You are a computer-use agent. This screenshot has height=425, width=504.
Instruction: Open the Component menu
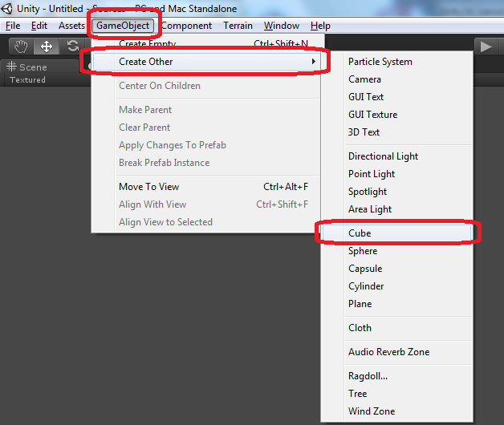click(x=186, y=26)
